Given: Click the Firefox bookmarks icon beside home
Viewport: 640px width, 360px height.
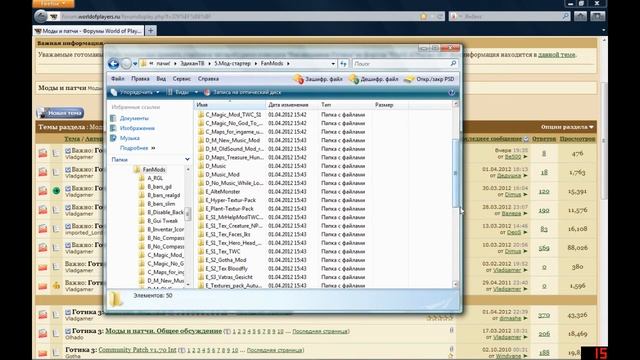Looking at the screenshot, I should (x=597, y=16).
